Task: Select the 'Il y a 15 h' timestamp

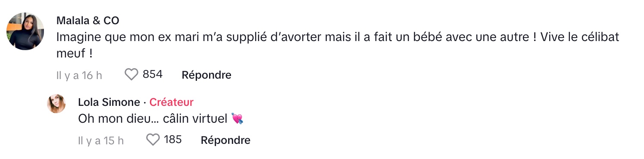Action: pyautogui.click(x=101, y=140)
